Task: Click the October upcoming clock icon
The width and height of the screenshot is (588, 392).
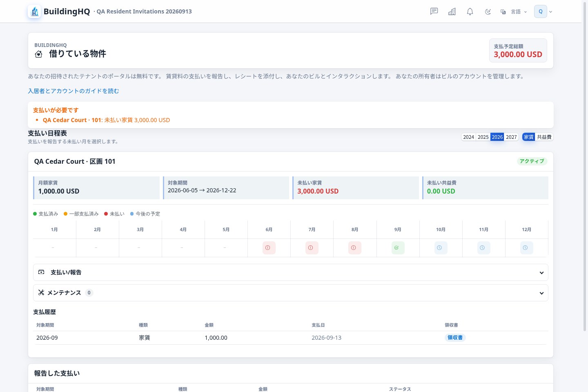Action: [x=441, y=248]
